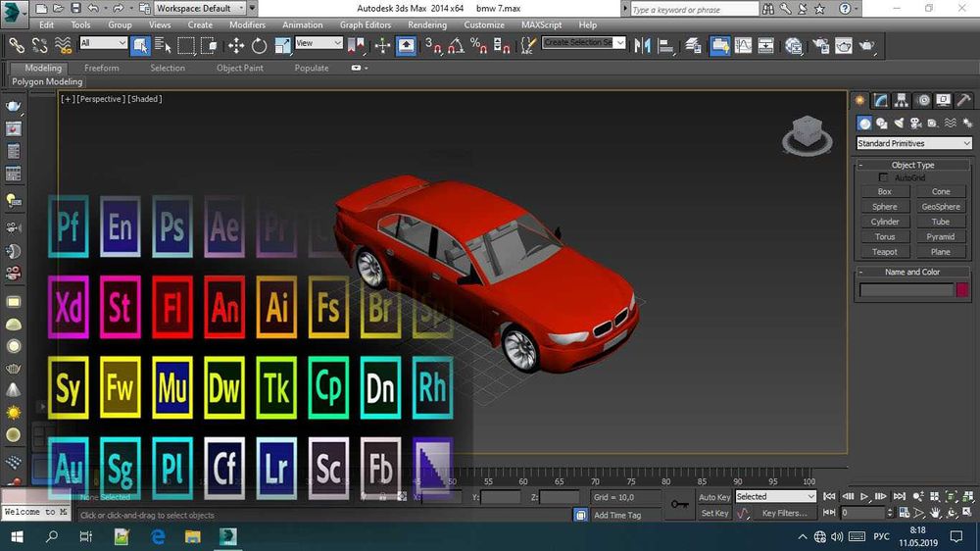Switch to the Freeform ribbon tab
The height and width of the screenshot is (551, 980).
coord(101,68)
